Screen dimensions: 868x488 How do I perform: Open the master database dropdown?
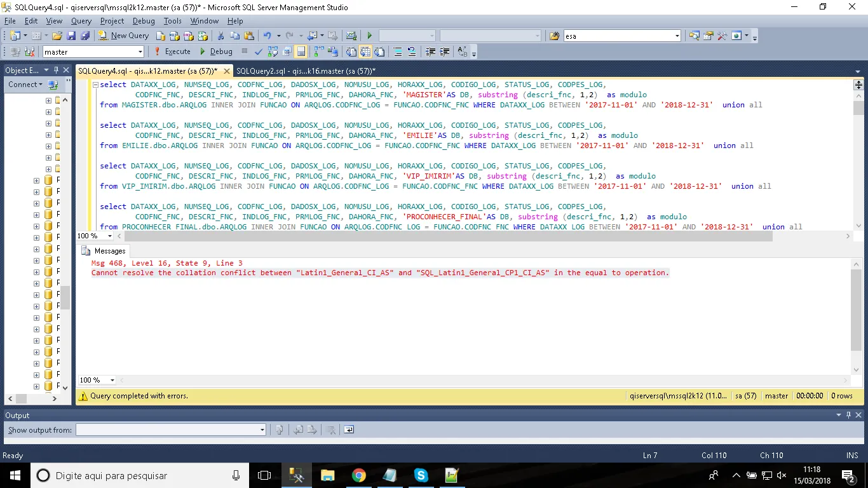(x=140, y=51)
